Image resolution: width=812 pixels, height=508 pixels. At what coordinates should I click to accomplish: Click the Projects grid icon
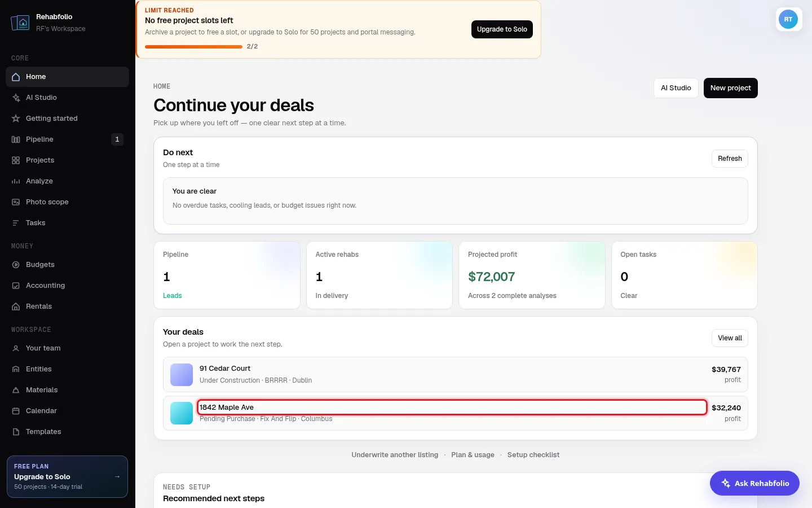[16, 160]
